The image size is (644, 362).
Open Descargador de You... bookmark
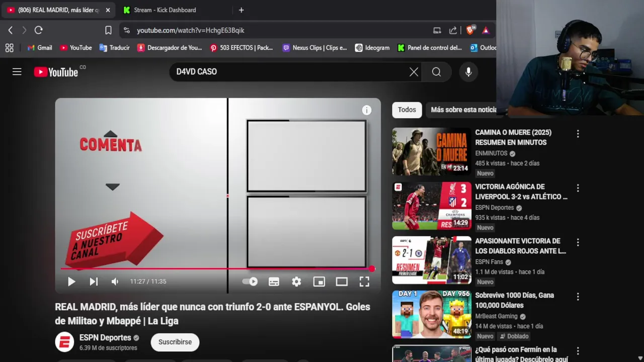pyautogui.click(x=170, y=48)
